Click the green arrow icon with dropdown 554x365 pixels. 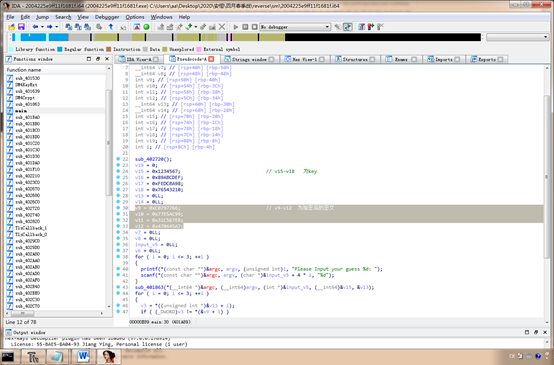[x=189, y=27]
